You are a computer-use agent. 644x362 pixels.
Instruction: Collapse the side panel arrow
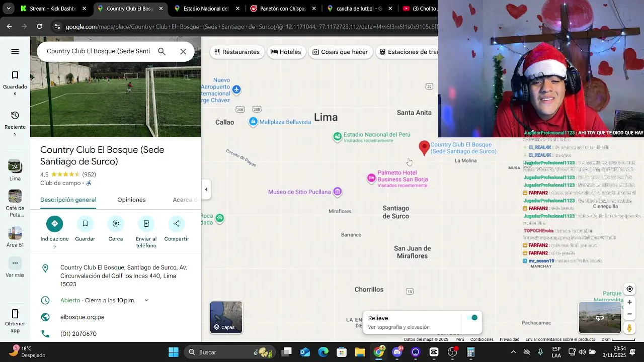[x=206, y=190]
